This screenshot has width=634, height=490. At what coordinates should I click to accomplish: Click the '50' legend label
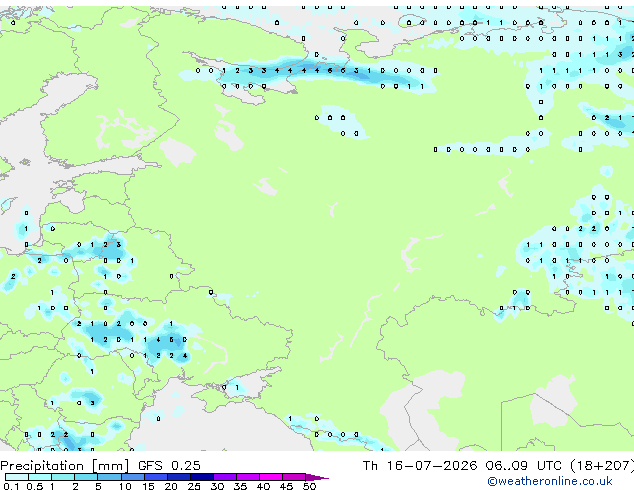pyautogui.click(x=309, y=486)
